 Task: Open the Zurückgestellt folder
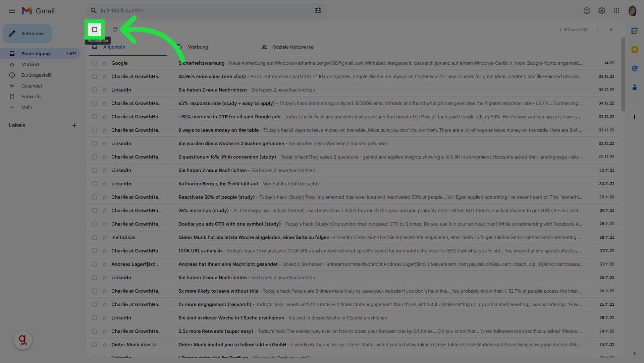[40, 75]
